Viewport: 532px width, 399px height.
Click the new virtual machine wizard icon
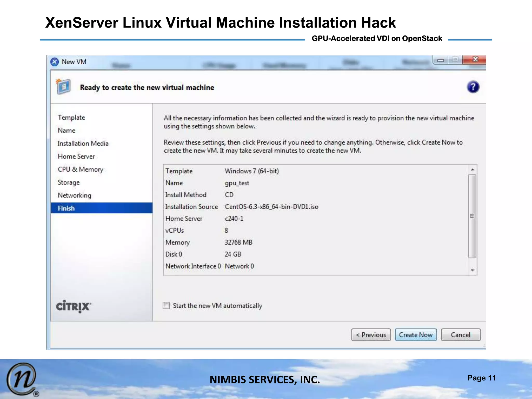point(63,87)
